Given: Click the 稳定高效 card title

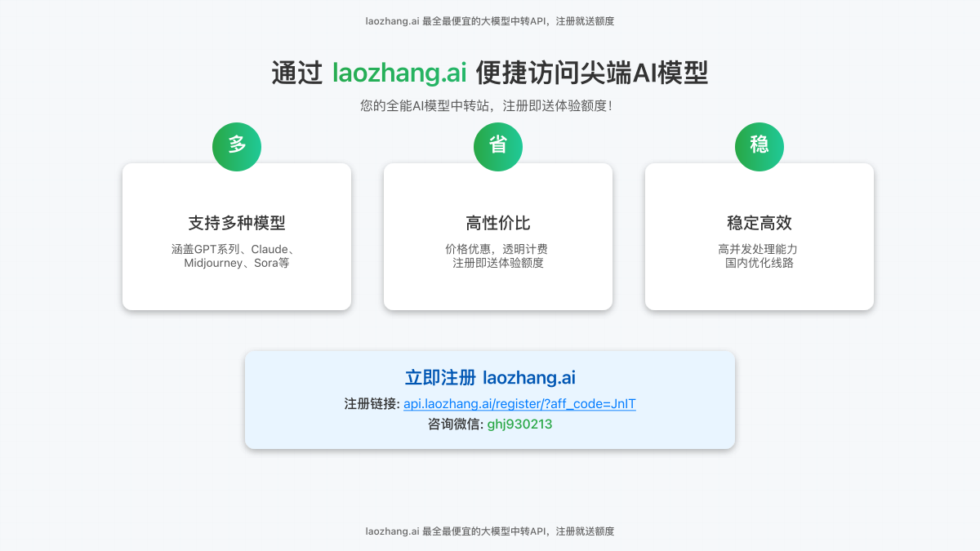Looking at the screenshot, I should click(x=759, y=223).
